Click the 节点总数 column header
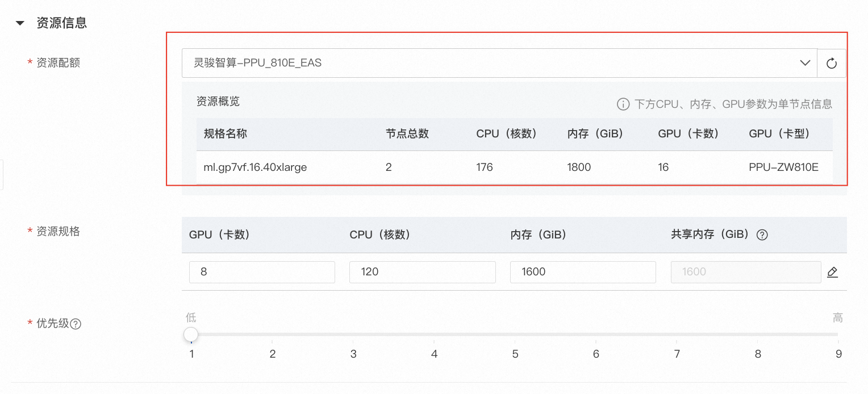Screen dimensions: 868x394 (407, 134)
